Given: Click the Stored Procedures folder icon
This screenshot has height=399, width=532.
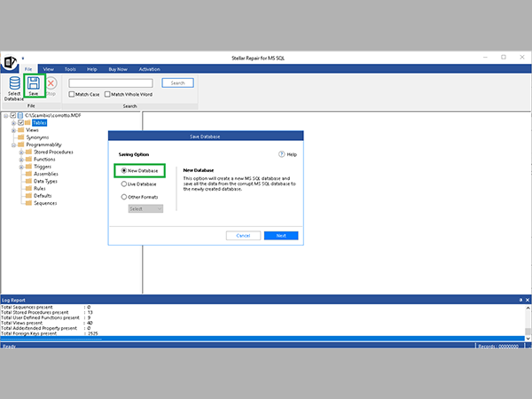Looking at the screenshot, I should click(x=29, y=152).
